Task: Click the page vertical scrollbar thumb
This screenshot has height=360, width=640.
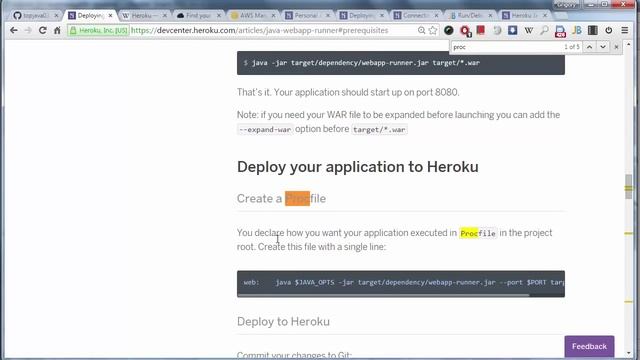Action: (629, 187)
